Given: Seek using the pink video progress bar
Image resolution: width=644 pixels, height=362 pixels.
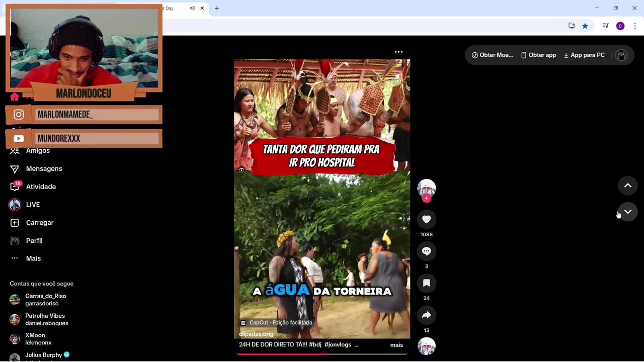Looking at the screenshot, I should (322, 354).
